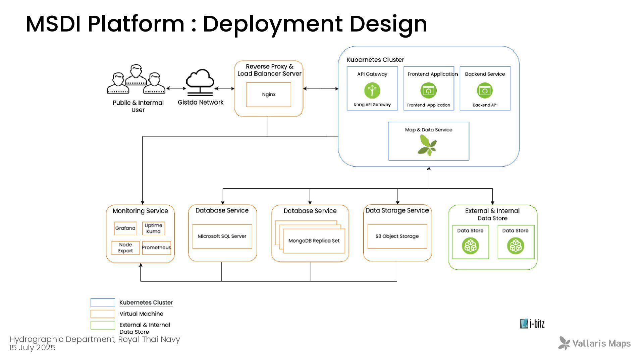Viewport: 644px width, 362px height.
Task: Click the i-bitz logo
Action: click(532, 323)
